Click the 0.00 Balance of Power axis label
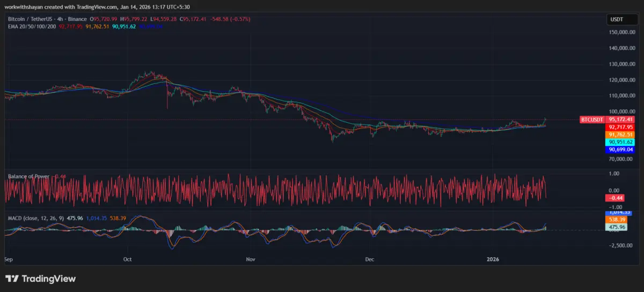Screen dimensions: 644x292 614,190
